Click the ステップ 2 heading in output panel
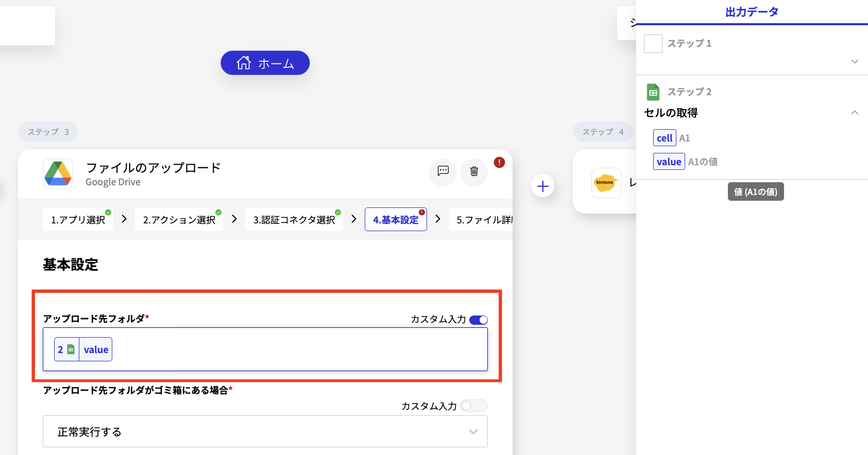This screenshot has height=455, width=868. click(x=689, y=92)
